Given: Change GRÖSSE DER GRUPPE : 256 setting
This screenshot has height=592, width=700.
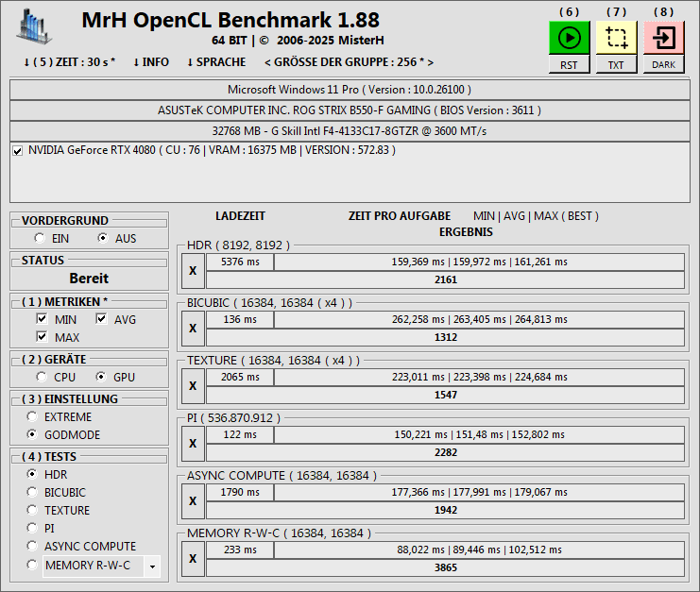Looking at the screenshot, I should [x=350, y=62].
